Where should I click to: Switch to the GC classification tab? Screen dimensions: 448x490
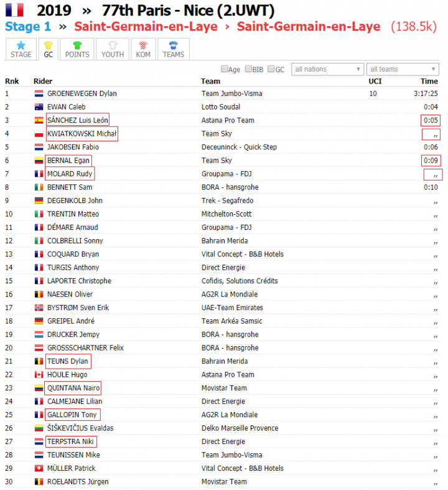pos(48,49)
